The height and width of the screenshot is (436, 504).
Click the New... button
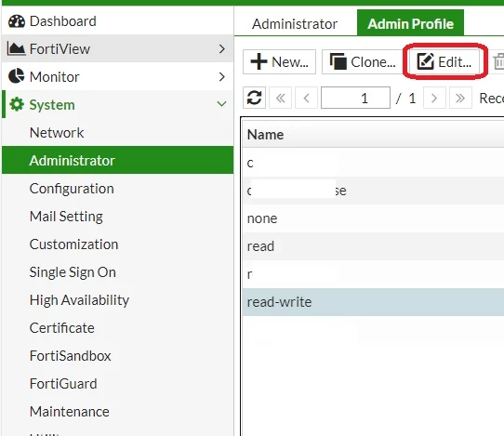tap(279, 61)
